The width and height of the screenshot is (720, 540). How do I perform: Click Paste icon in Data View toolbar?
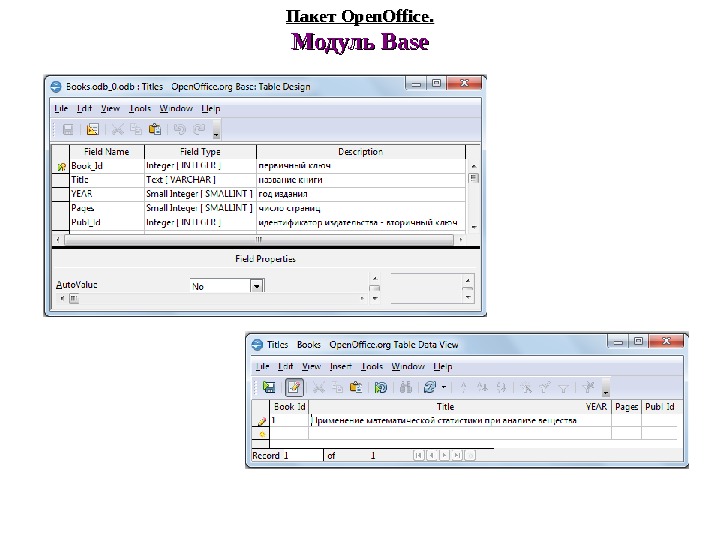click(356, 387)
